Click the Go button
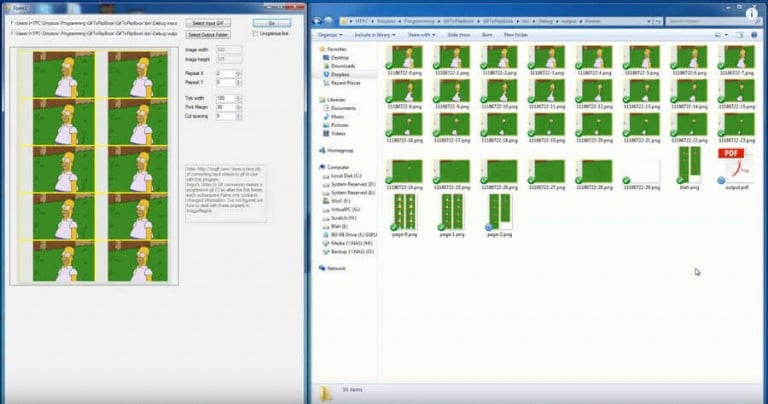Screen dimensions: 768x404 tap(272, 23)
